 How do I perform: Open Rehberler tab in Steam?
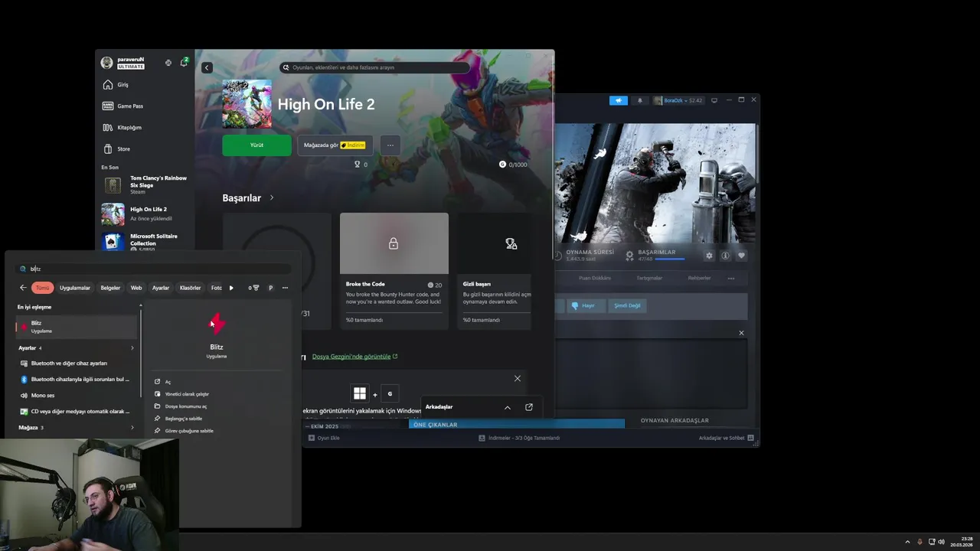699,278
